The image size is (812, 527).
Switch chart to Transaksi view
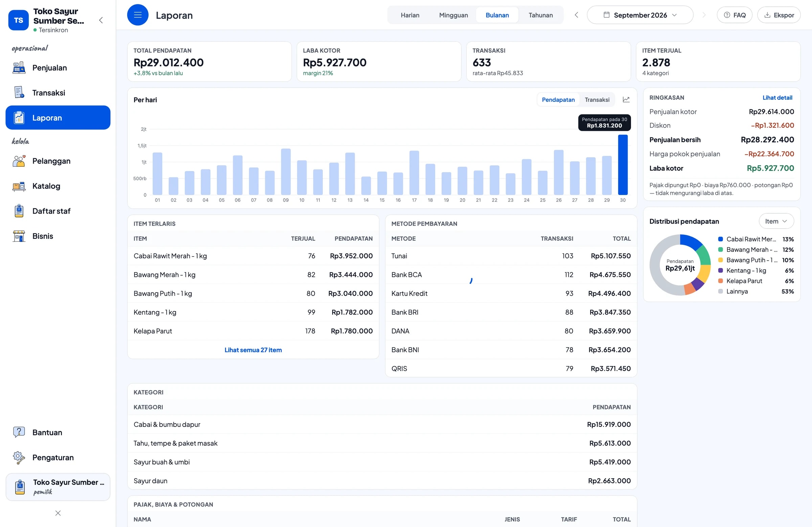pos(597,99)
